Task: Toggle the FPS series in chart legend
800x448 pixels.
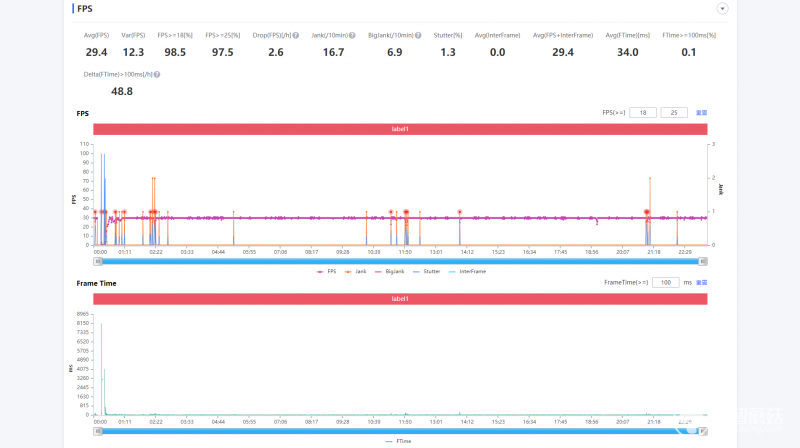Action: pos(327,271)
